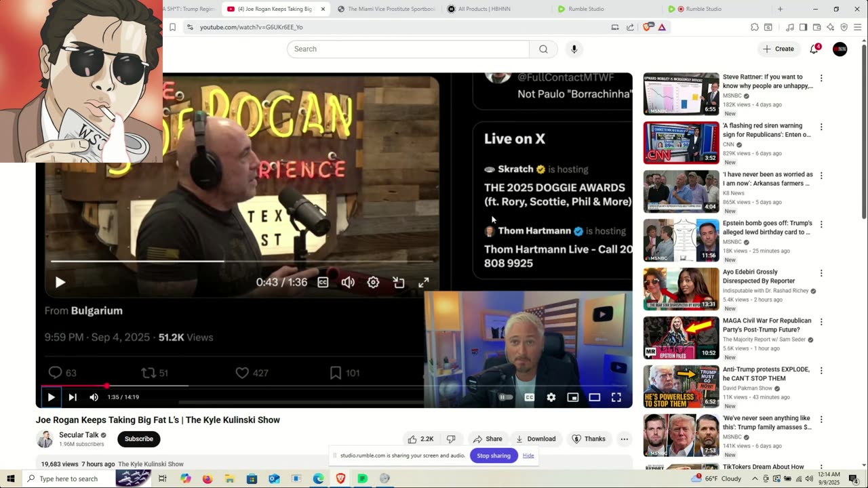Toggle closed captions in the YouTube player
Screen dimensions: 868x488
(530, 397)
